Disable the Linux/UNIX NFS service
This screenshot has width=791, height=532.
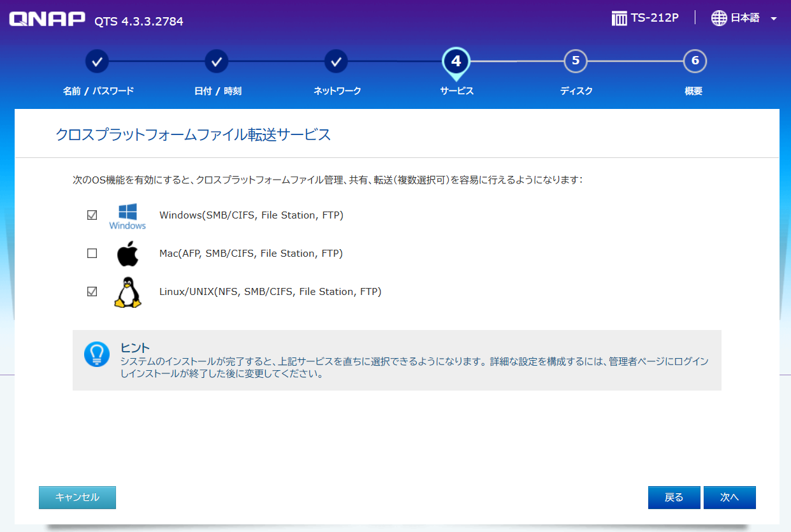(x=92, y=291)
